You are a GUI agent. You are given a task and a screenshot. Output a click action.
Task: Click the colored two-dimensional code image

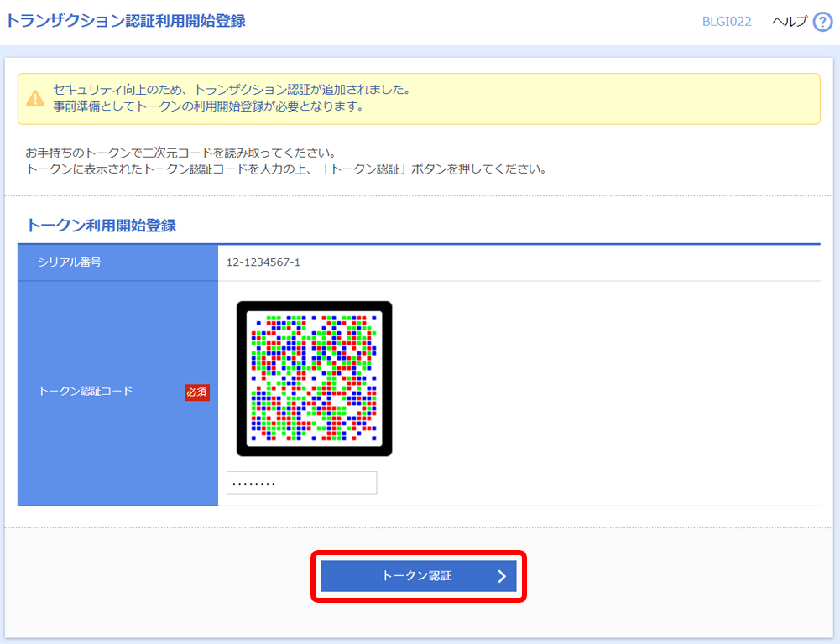click(x=315, y=378)
